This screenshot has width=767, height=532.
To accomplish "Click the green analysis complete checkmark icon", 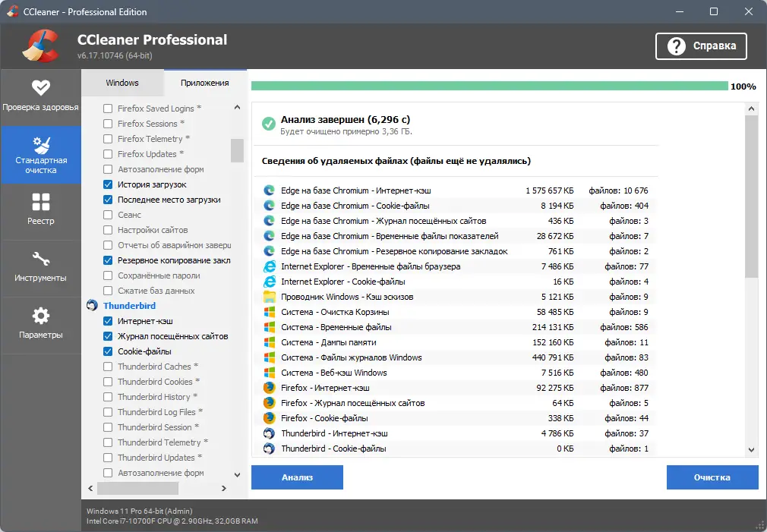I will [268, 124].
